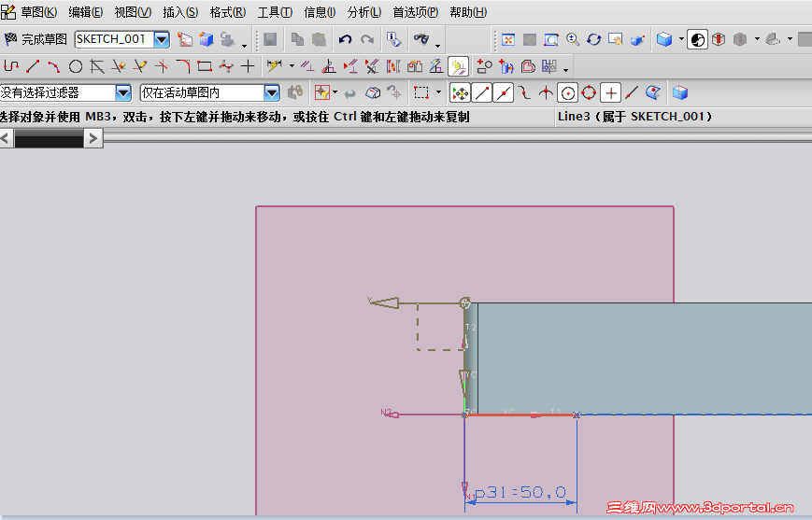The width and height of the screenshot is (812, 520).
Task: Select the Profile curve tool
Action: (x=11, y=66)
